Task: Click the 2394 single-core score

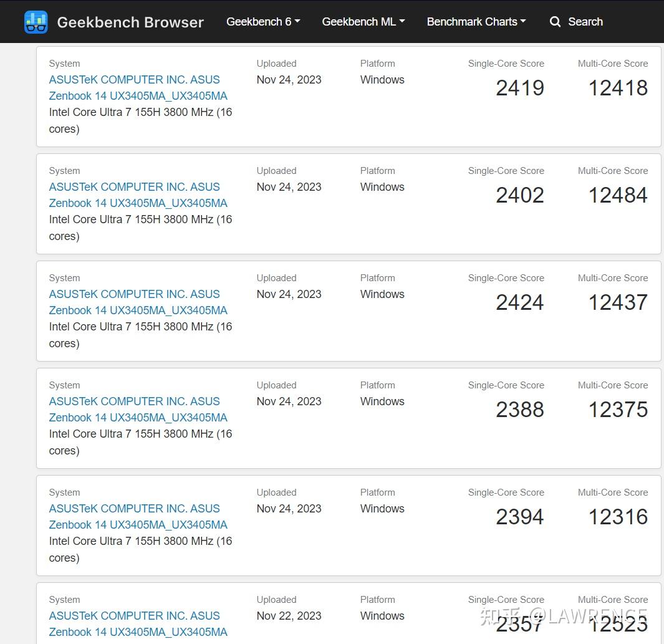Action: click(x=520, y=517)
